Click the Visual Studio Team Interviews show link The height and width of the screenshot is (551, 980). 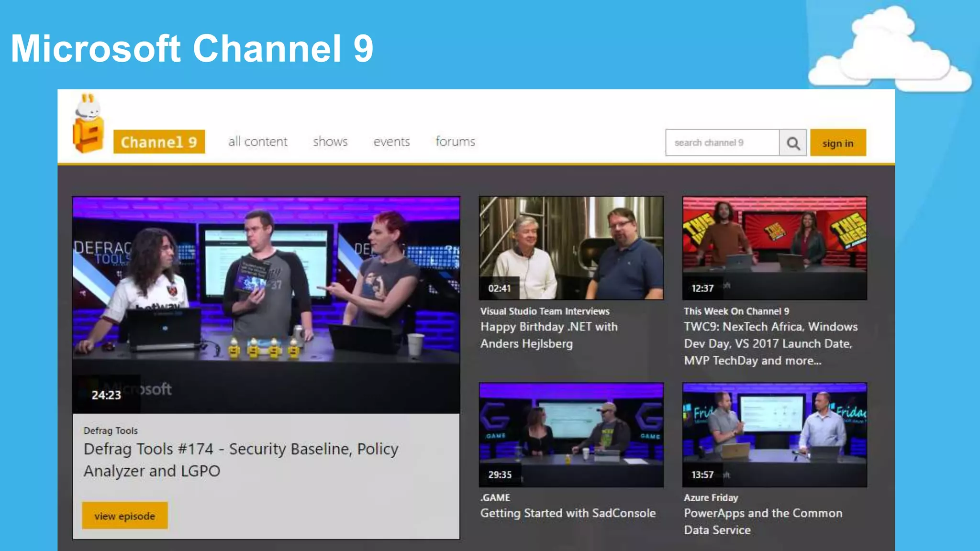click(545, 311)
